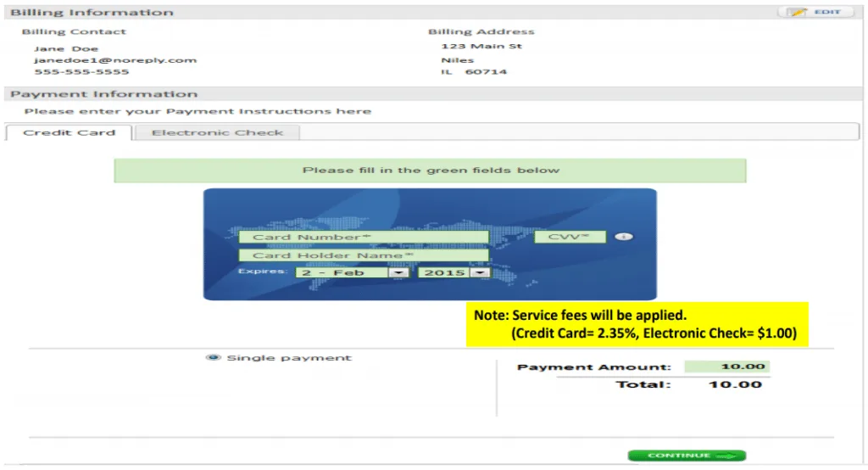This screenshot has height=470, width=868.
Task: Click the arrow on the year selector
Action: pyautogui.click(x=481, y=273)
